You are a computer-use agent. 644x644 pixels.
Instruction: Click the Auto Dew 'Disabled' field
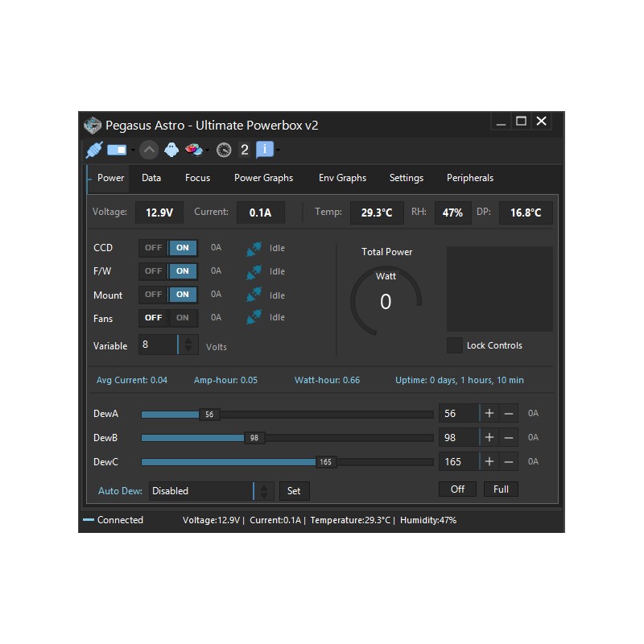(x=201, y=491)
